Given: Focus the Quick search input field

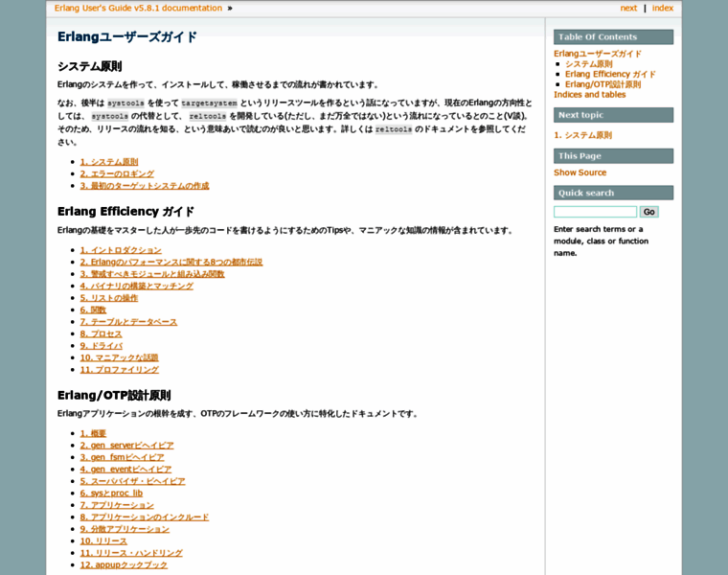Looking at the screenshot, I should click(x=595, y=212).
